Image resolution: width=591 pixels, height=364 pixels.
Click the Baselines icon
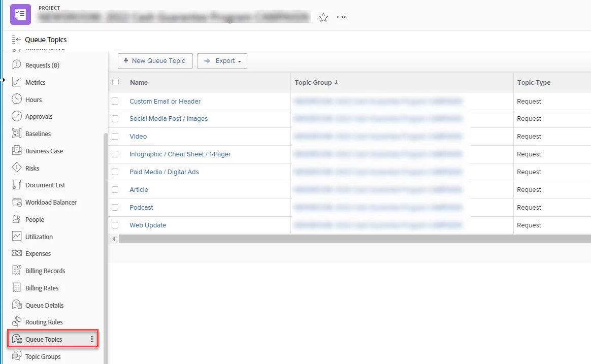click(17, 134)
